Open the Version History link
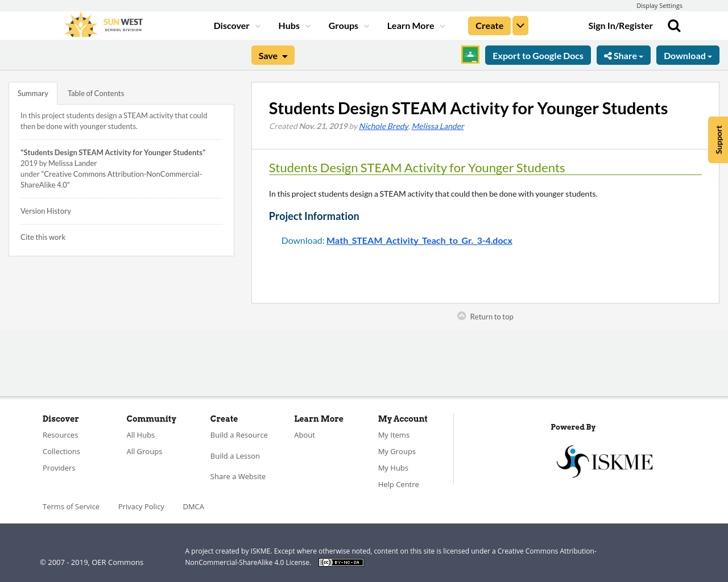Screen dimensions: 728x582 coord(45,210)
